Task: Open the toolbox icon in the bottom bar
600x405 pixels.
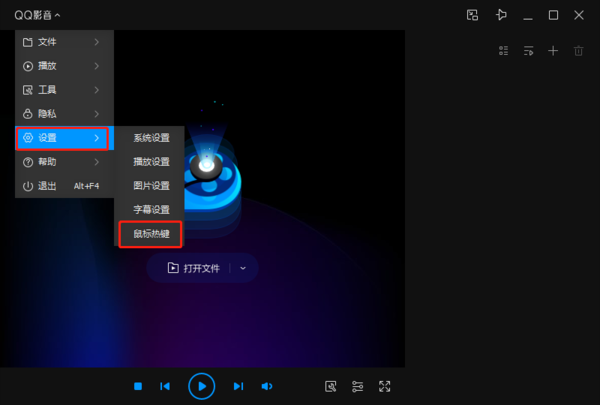Action: (331, 386)
